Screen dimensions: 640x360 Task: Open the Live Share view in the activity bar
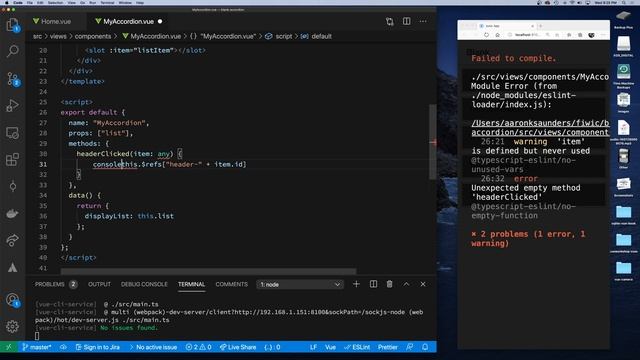tap(13, 240)
